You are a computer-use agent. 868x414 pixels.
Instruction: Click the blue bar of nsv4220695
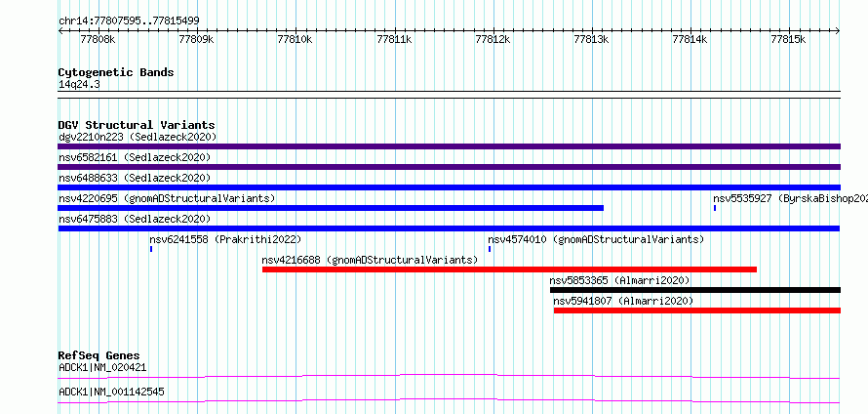(x=331, y=208)
